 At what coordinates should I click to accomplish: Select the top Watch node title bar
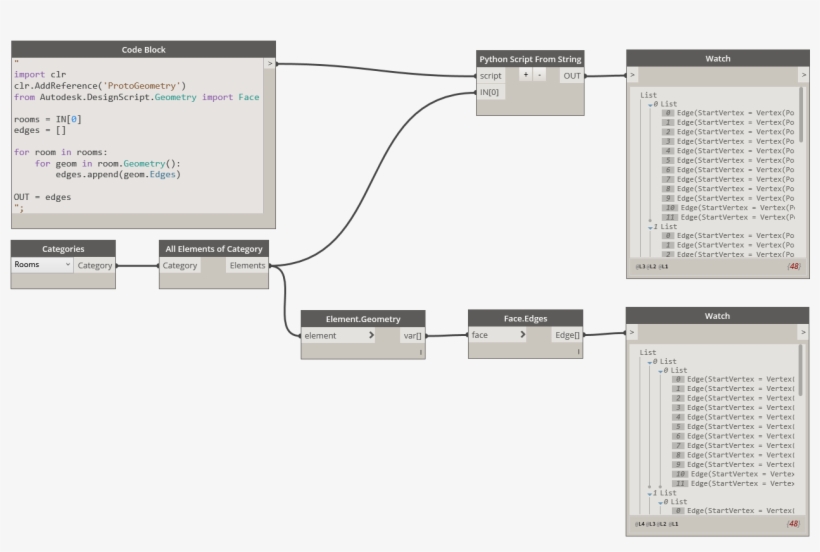click(718, 59)
